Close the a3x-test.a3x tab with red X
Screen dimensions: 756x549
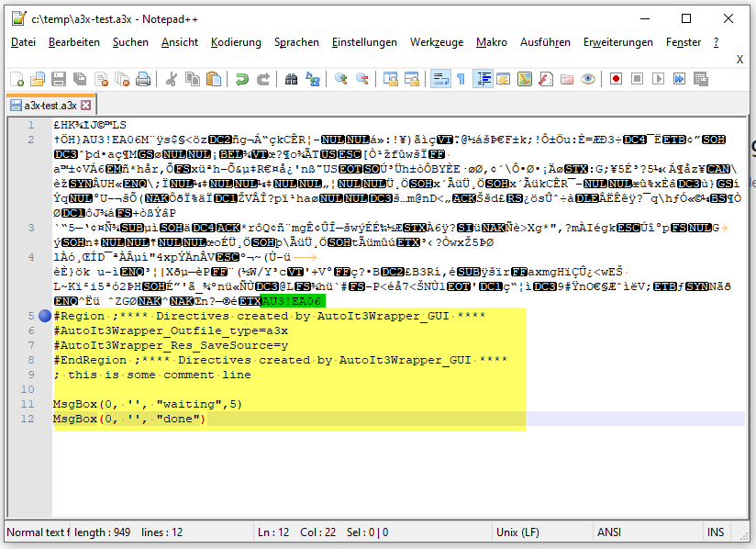[x=86, y=106]
